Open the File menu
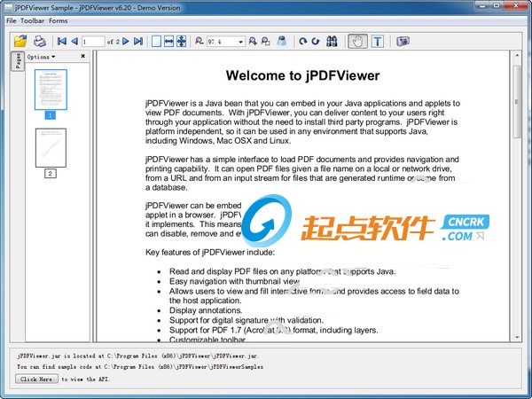The image size is (532, 399). (x=12, y=20)
